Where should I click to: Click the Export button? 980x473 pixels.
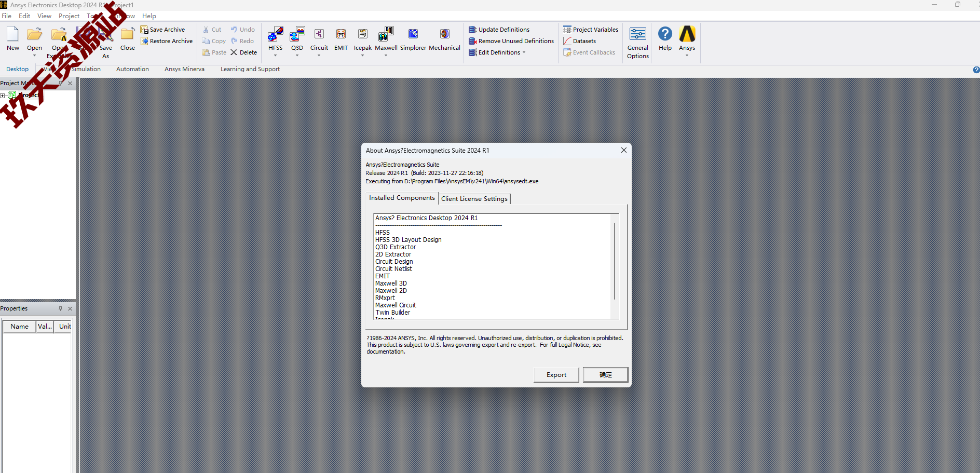tap(556, 375)
